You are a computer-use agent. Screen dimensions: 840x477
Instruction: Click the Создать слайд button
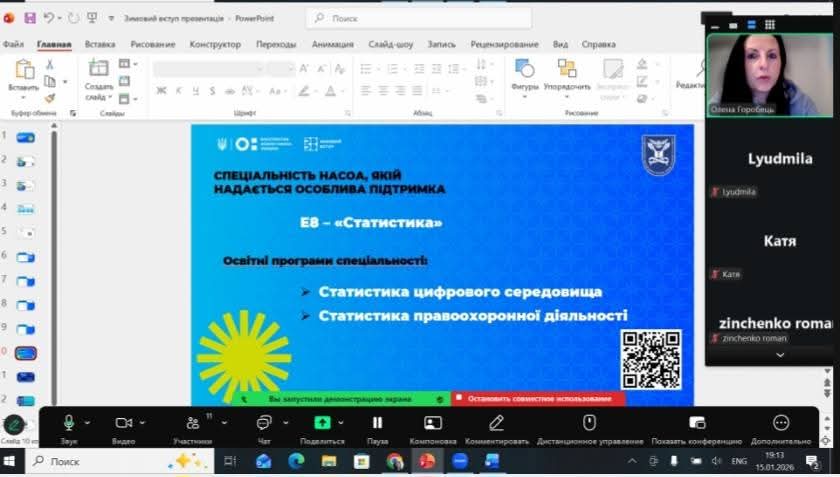[99, 78]
